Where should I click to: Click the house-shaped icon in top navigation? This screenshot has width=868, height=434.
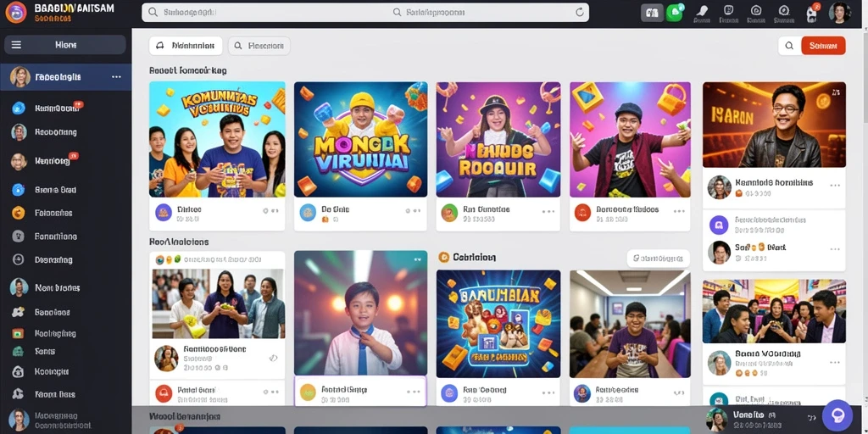point(755,10)
